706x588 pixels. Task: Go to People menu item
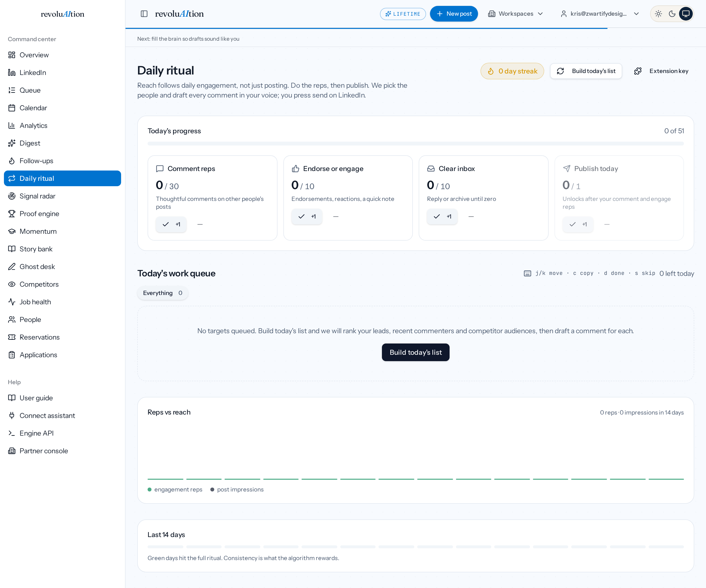point(63,319)
